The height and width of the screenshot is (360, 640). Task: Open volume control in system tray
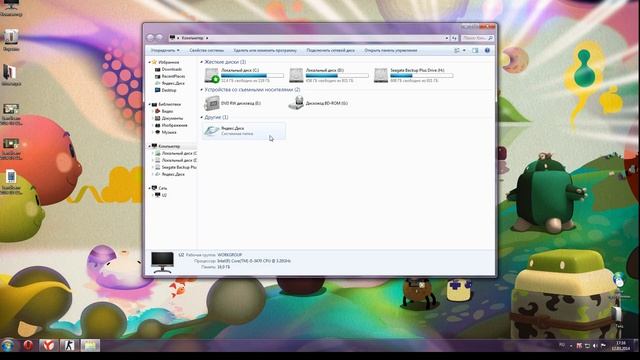point(595,346)
